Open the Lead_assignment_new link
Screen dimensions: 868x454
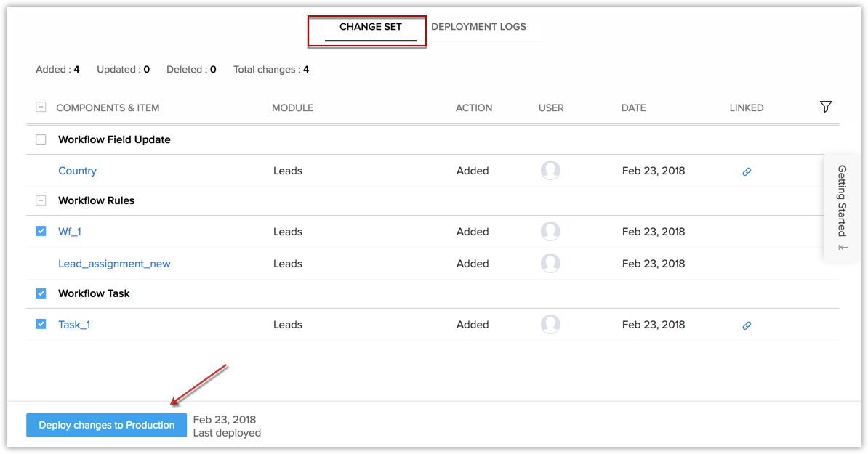tap(114, 264)
